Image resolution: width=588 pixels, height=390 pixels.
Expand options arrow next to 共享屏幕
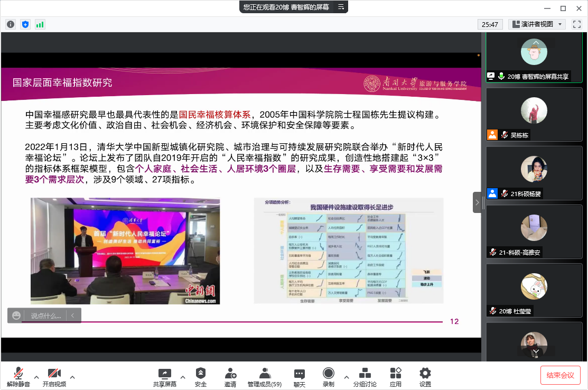pyautogui.click(x=183, y=377)
